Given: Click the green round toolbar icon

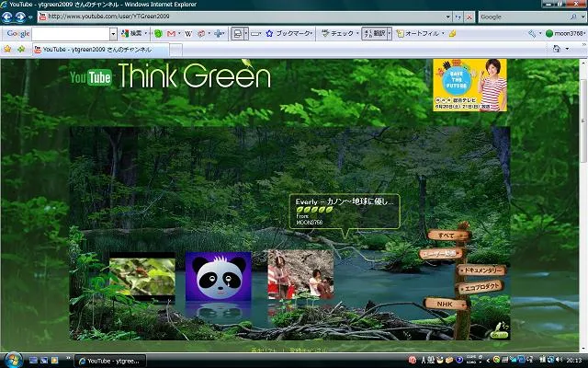Looking at the screenshot, I should pyautogui.click(x=158, y=34).
